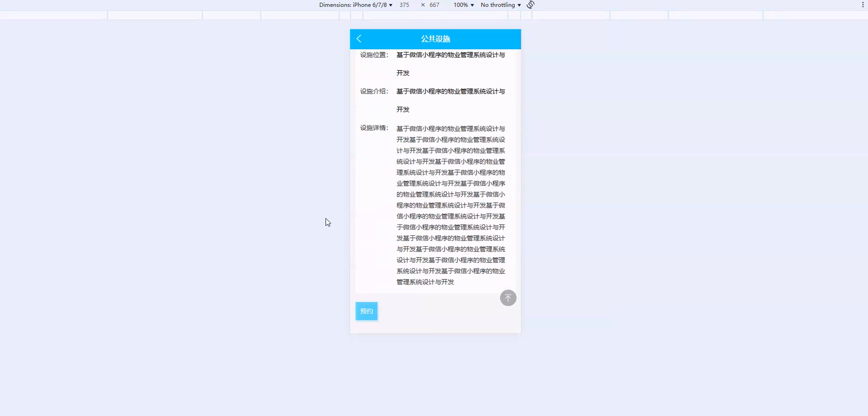The height and width of the screenshot is (416, 868).
Task: Open the three-dot more options menu
Action: coord(863,5)
